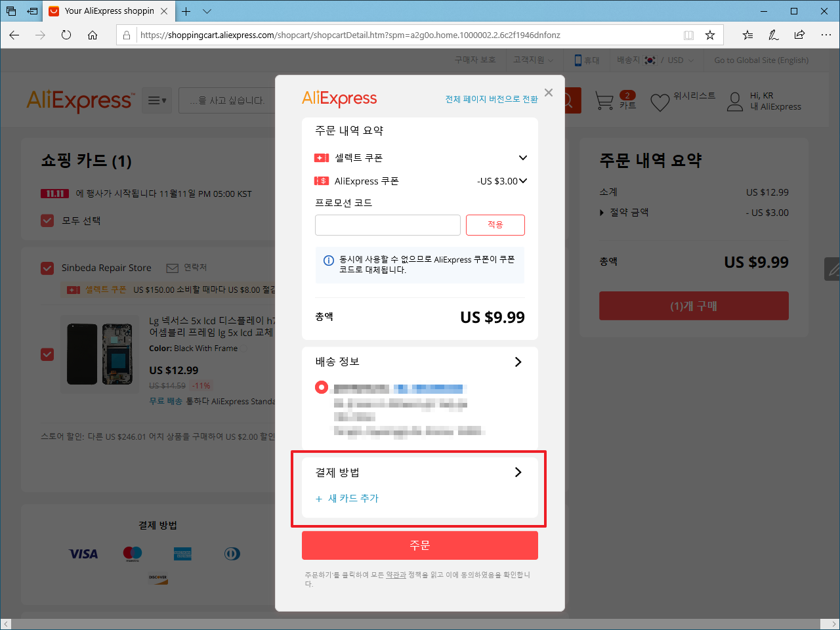Show tab previews chevron
840x630 pixels.
tap(207, 11)
